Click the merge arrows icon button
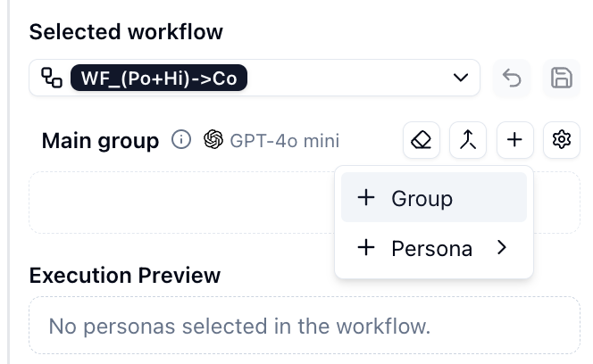The height and width of the screenshot is (364, 593). pyautogui.click(x=468, y=140)
